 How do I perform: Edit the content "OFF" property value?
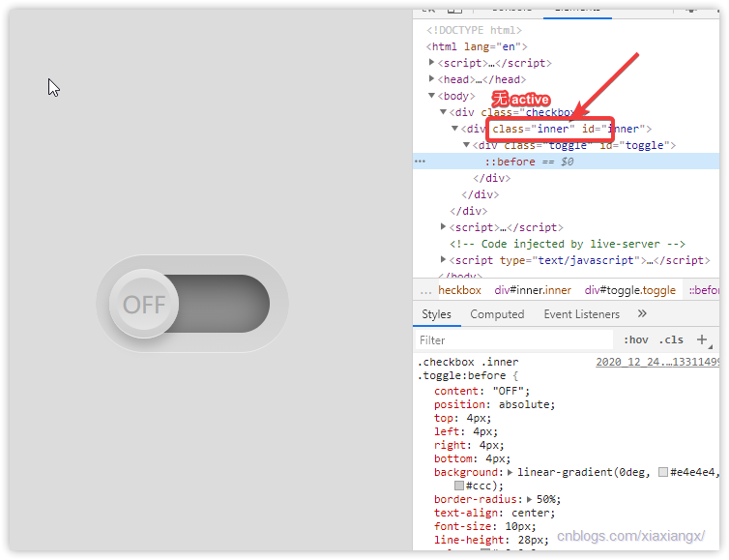pos(509,391)
